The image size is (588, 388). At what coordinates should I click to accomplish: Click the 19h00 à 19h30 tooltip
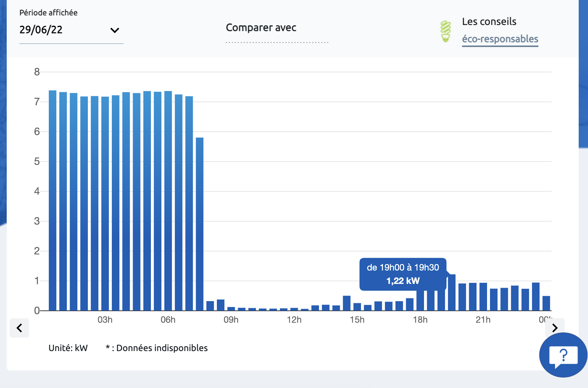[x=403, y=274]
